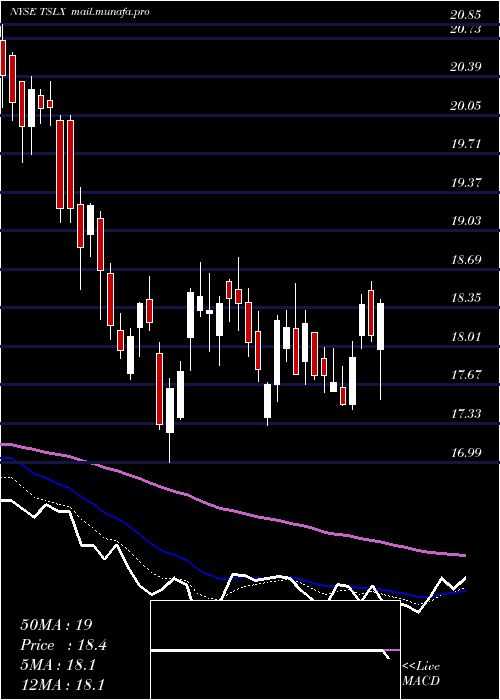This screenshot has width=500, height=700.
Task: Click the NYSE TSLX mail.munafa.pro title text
Action: [79, 12]
